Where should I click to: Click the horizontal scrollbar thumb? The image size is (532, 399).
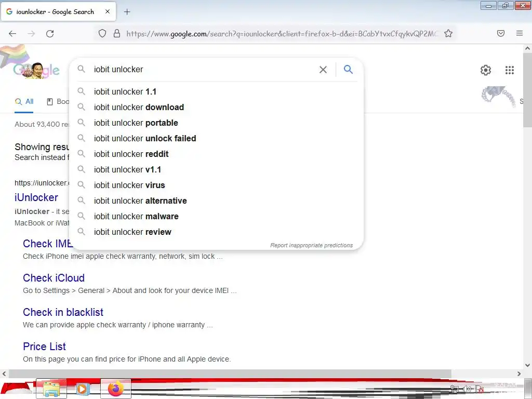pos(230,374)
